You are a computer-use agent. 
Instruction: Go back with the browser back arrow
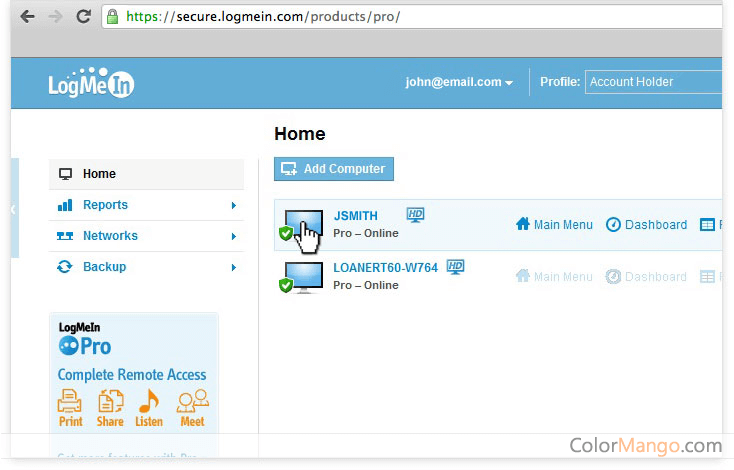tap(28, 17)
